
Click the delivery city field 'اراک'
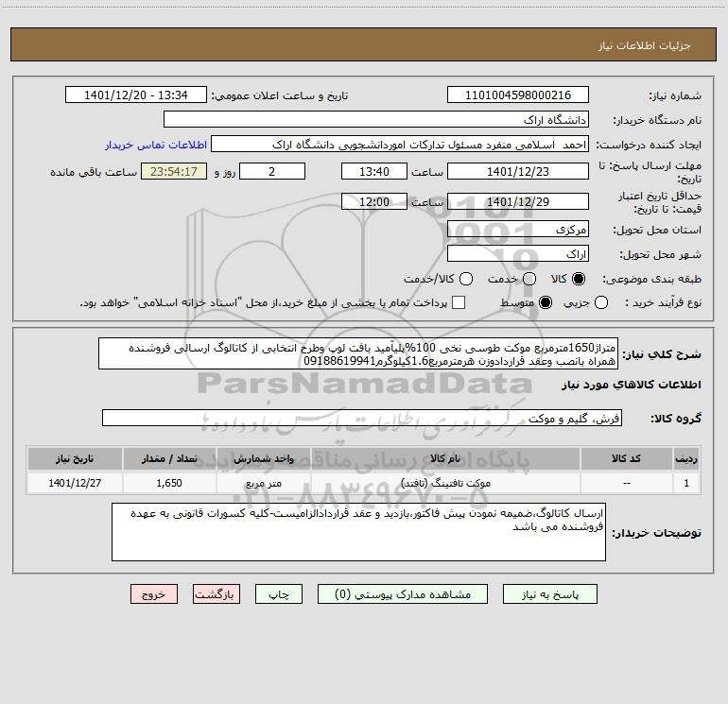(518, 253)
